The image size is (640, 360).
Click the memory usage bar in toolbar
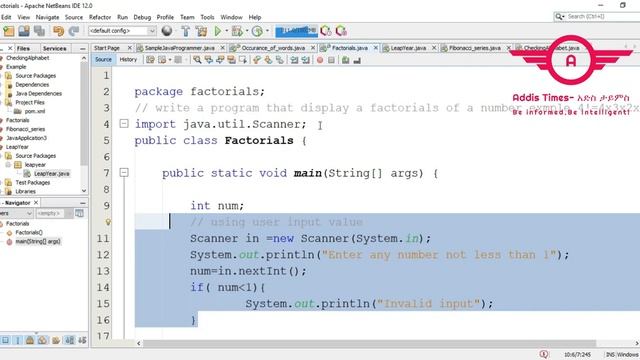coord(296,31)
